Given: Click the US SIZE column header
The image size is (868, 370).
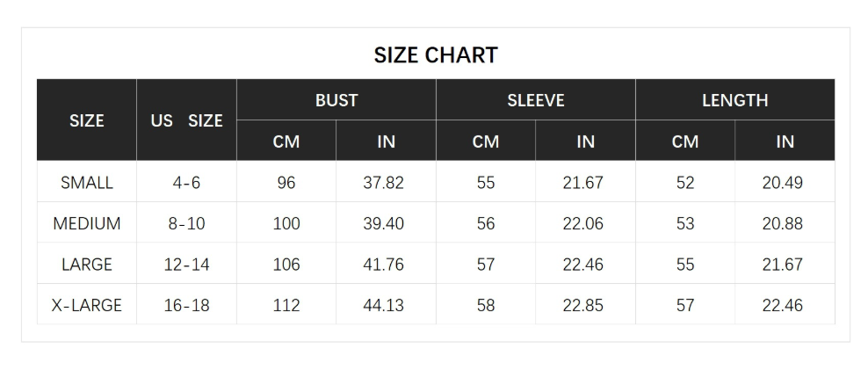Looking at the screenshot, I should click(186, 120).
